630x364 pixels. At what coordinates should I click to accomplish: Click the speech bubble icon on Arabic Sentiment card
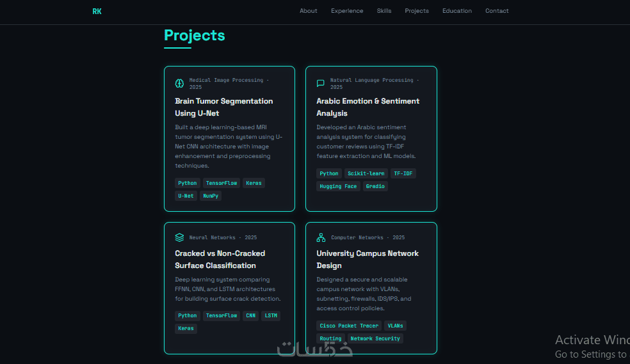click(x=320, y=83)
